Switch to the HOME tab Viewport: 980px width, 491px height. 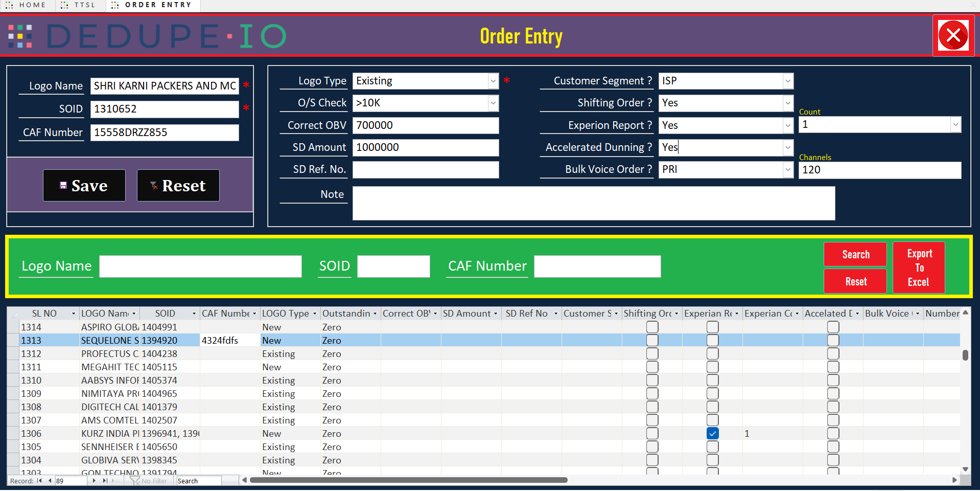point(27,5)
